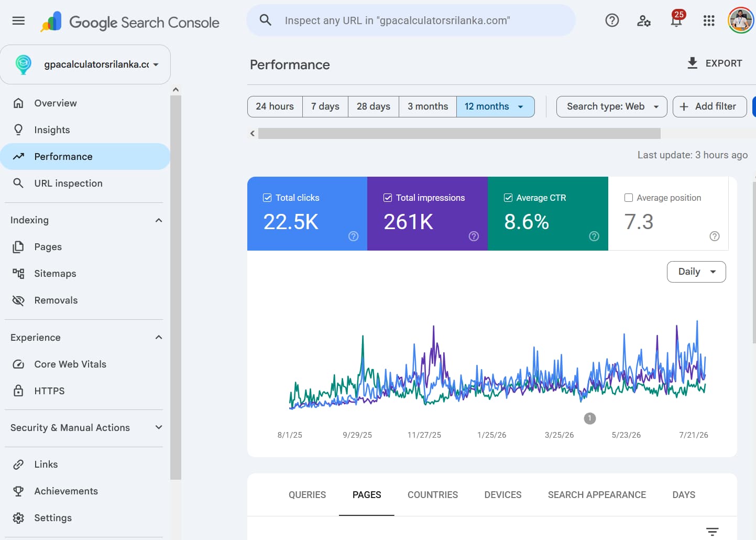Open the property selector dropdown
This screenshot has width=756, height=540.
click(x=85, y=64)
